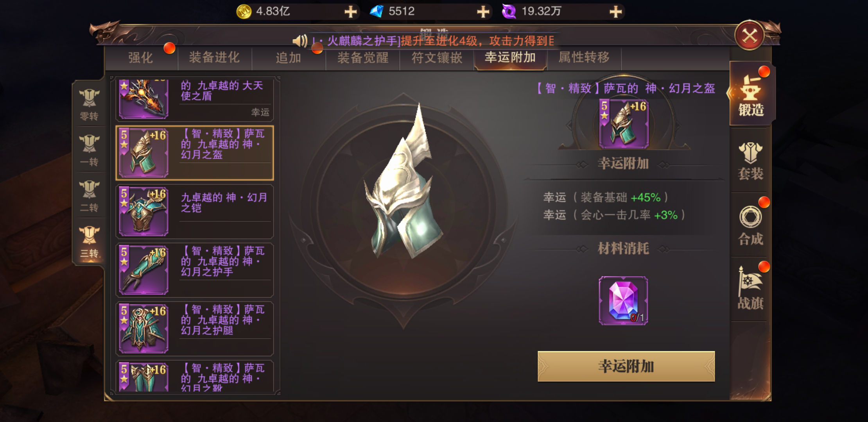The height and width of the screenshot is (422, 868).
Task: Select the 三转 equipment tier filter
Action: (89, 242)
